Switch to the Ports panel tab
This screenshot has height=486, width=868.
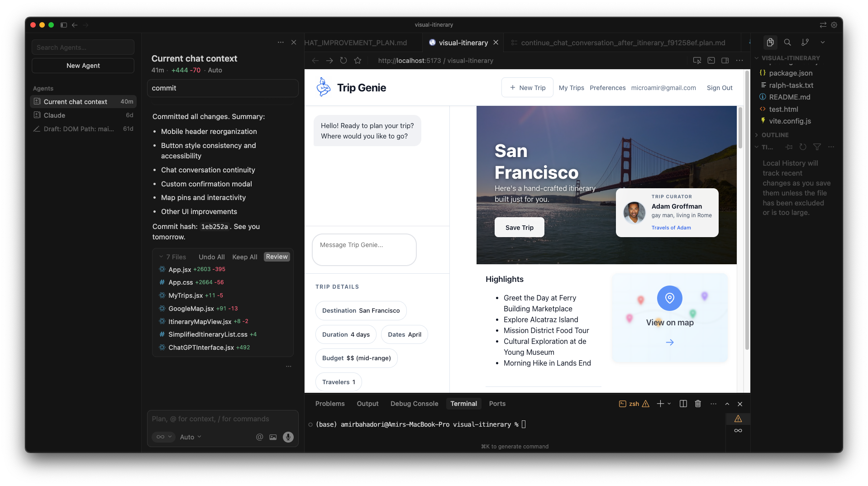[x=497, y=404]
